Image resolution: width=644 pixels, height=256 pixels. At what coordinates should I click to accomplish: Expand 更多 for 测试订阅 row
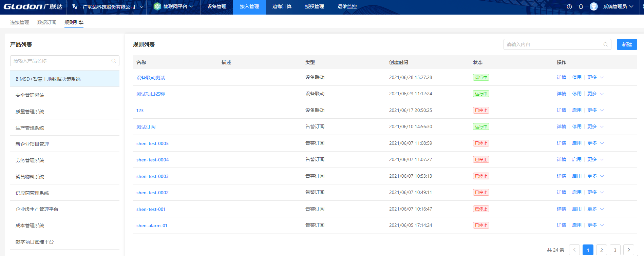click(x=595, y=126)
